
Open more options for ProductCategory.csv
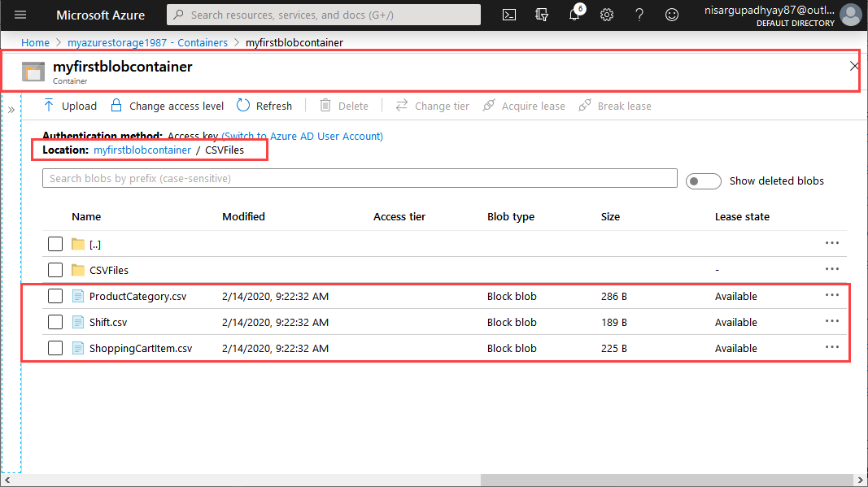click(831, 295)
